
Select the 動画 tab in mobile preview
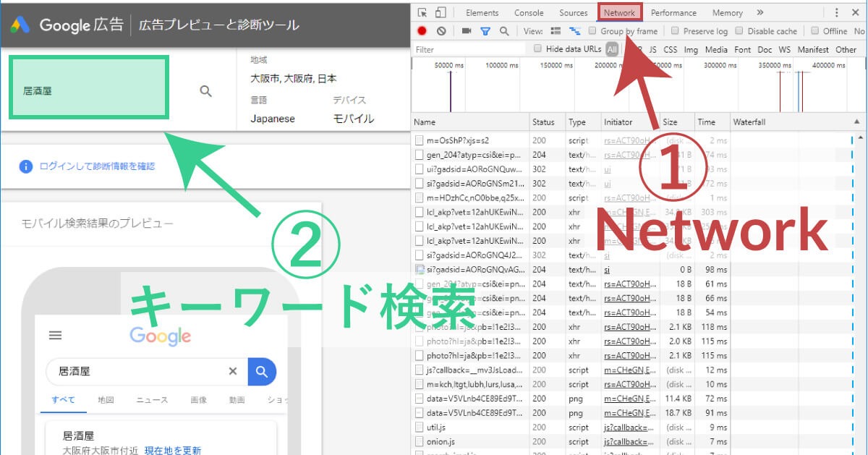point(237,400)
